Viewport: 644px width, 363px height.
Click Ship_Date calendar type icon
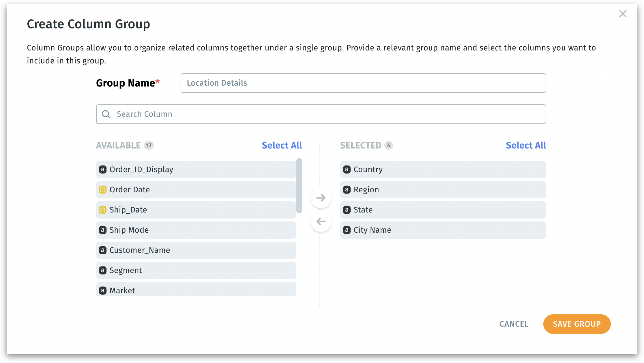[x=103, y=210]
